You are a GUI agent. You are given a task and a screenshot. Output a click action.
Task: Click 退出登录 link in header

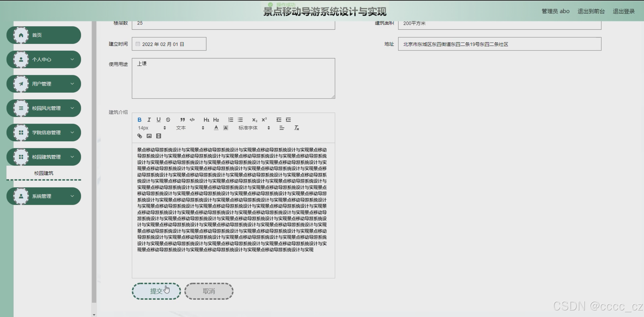(x=623, y=11)
